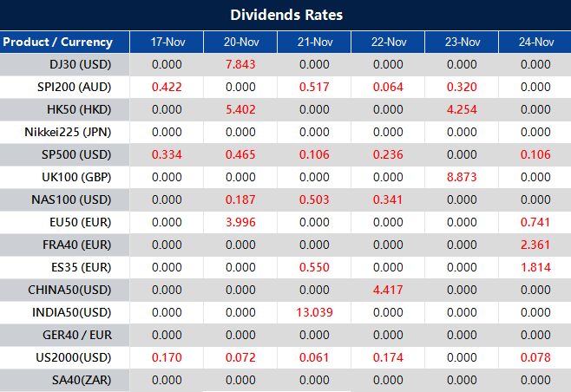Click the 7.843 dividend value for DJ30
Viewport: 571px width, 392px height.
pyautogui.click(x=240, y=64)
